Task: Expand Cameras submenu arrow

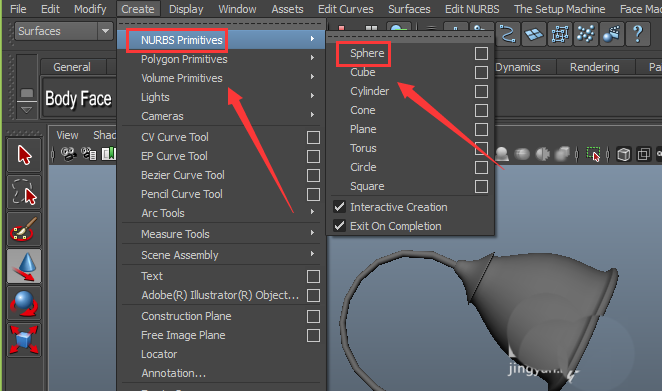Action: tap(312, 114)
